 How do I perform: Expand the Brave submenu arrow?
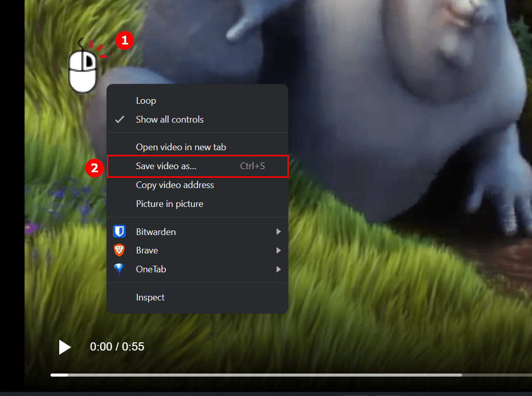pos(279,250)
